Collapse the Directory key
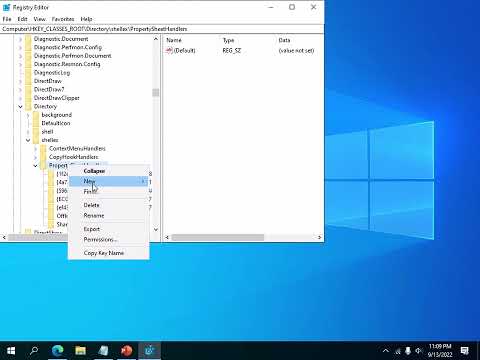This screenshot has height=360, width=480. click(20, 106)
